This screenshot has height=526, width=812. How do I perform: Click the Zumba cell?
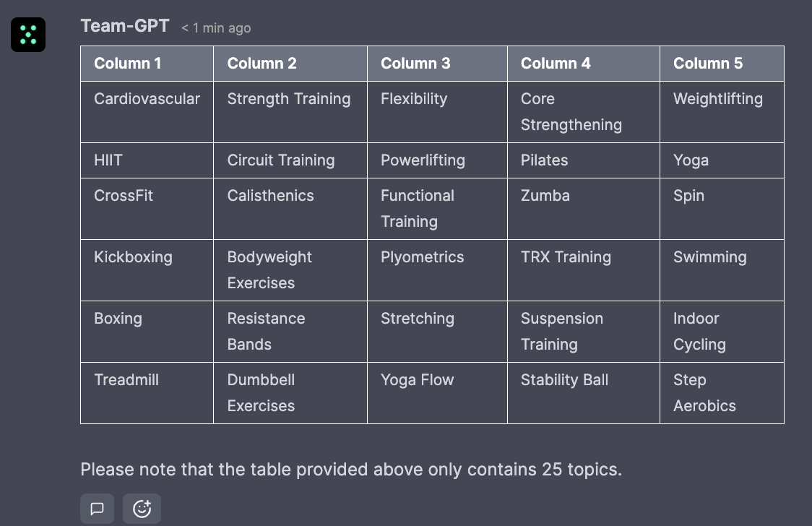click(x=584, y=209)
